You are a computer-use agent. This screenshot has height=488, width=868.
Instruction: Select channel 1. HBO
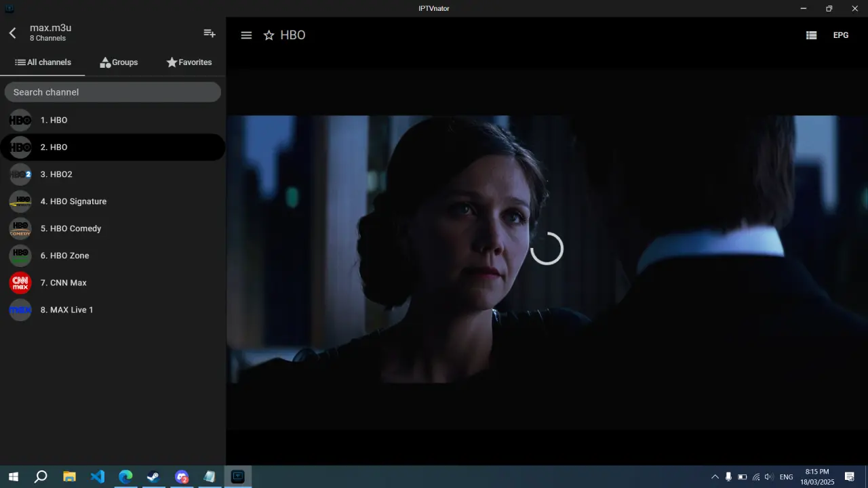[x=113, y=120]
